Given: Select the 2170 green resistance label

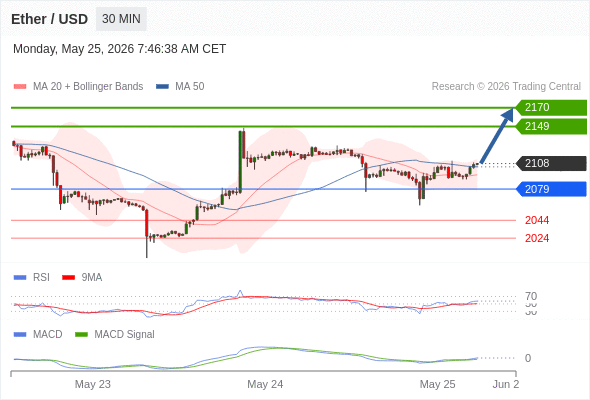Looking at the screenshot, I should [x=551, y=108].
